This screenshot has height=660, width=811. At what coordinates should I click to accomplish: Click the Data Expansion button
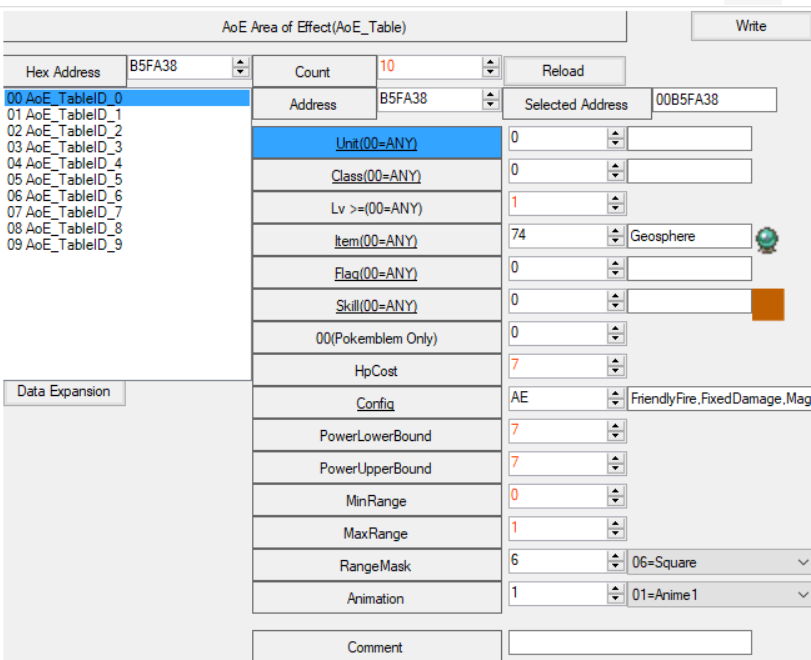(64, 393)
